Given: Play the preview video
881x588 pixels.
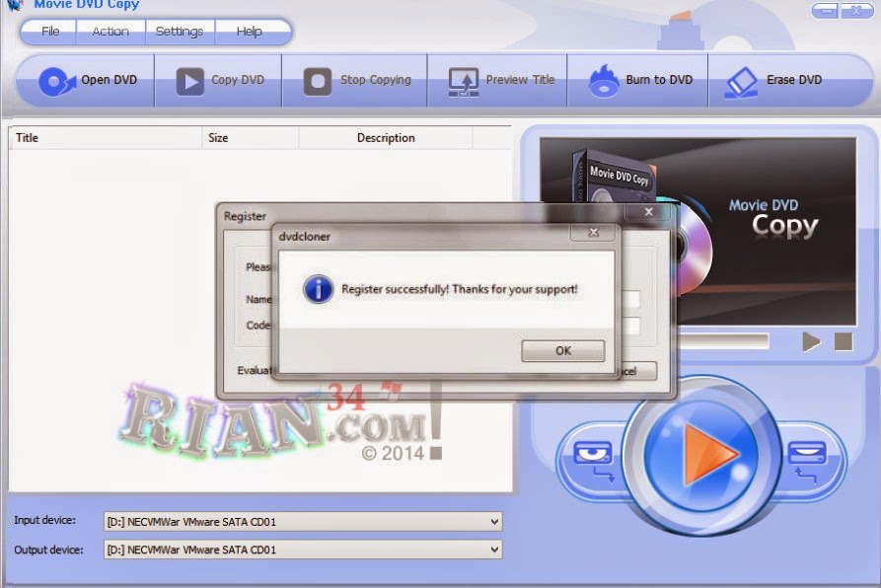Looking at the screenshot, I should [811, 341].
